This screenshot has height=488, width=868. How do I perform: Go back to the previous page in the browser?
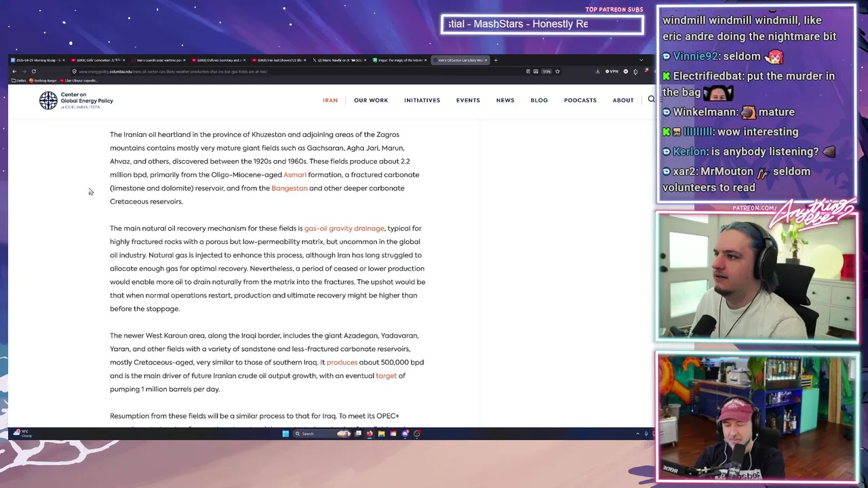point(14,71)
